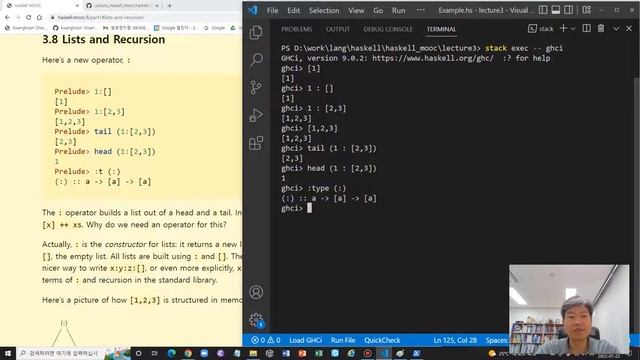Open the Manage gear icon

[256, 320]
